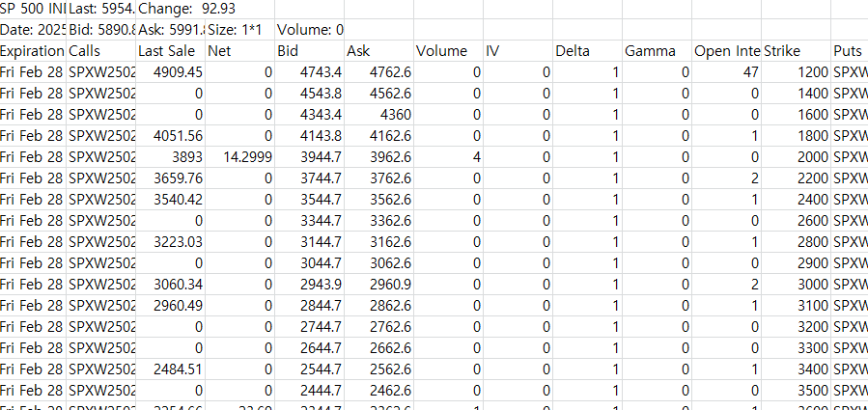
Task: Select open interest value 47
Action: click(727, 72)
